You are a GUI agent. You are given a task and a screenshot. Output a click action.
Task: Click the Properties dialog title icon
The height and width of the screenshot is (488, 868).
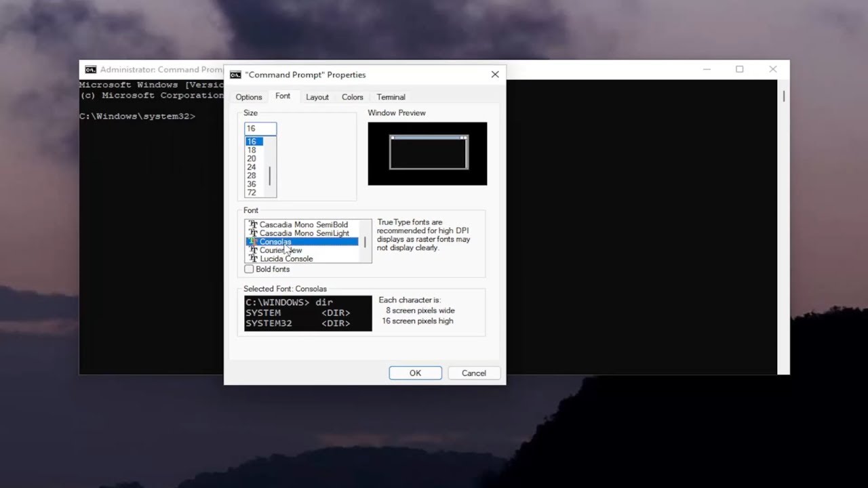point(235,75)
